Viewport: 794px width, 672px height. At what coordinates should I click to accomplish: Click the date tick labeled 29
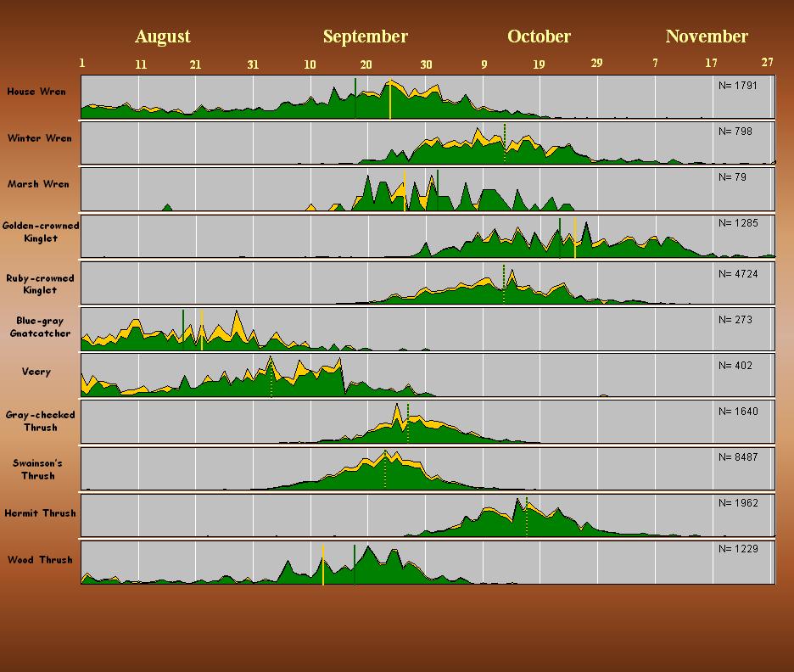coord(596,63)
